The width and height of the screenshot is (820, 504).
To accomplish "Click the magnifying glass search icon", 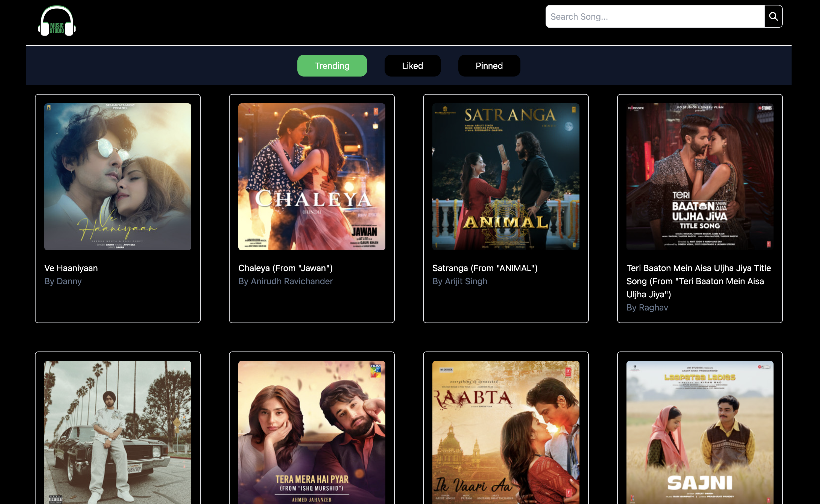I will [x=773, y=16].
